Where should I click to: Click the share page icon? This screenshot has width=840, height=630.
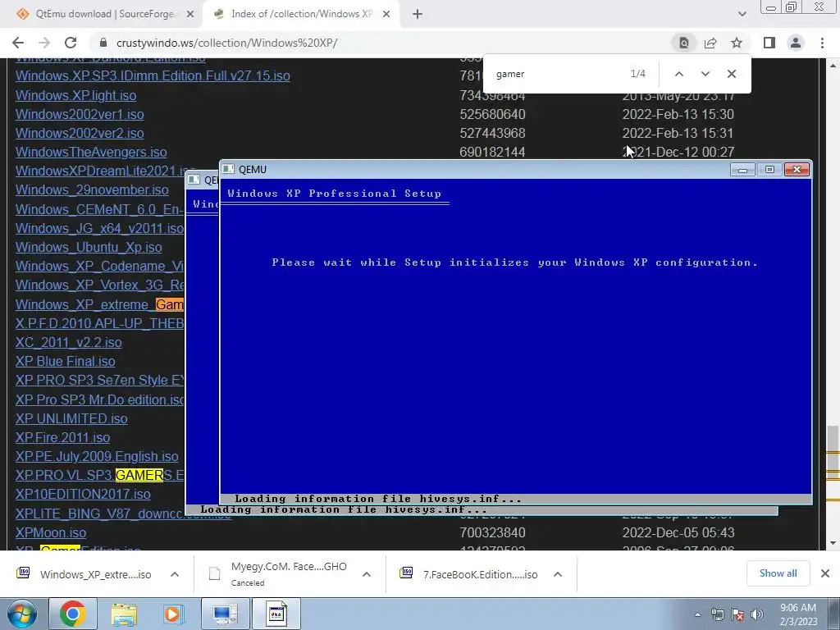coord(710,43)
